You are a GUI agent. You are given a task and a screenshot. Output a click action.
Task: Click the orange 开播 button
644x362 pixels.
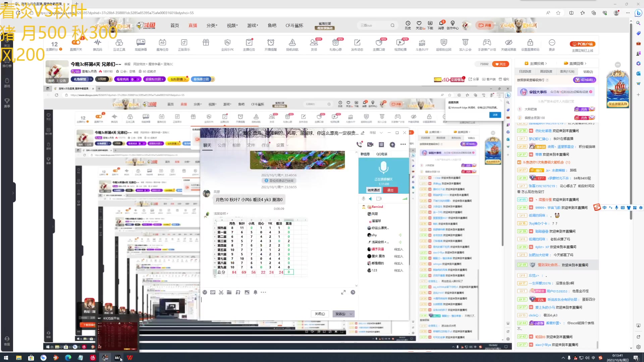click(484, 25)
